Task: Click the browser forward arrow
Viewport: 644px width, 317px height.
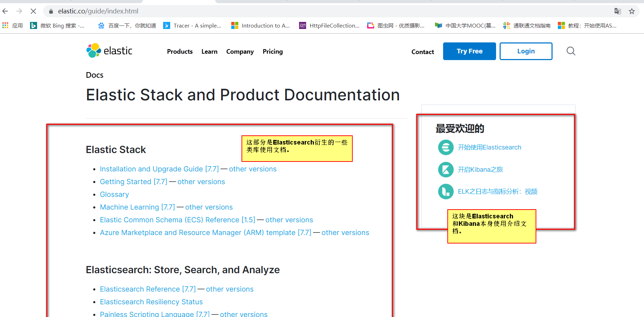Action: [19, 11]
